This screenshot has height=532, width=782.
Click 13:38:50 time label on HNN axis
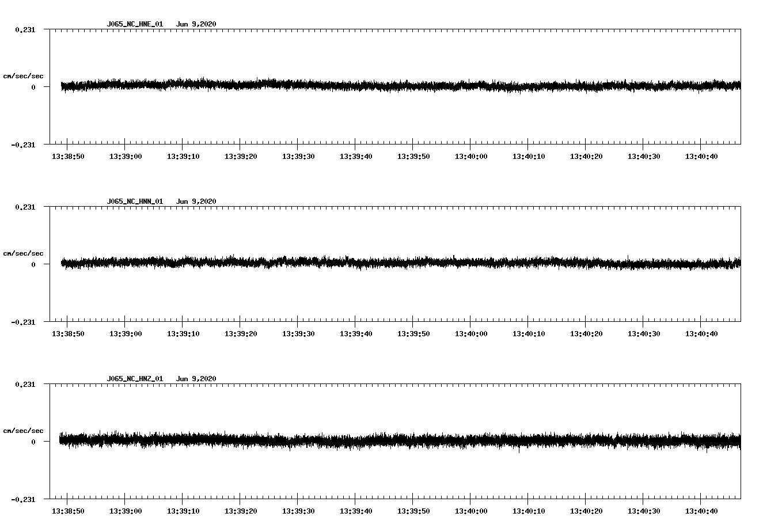68,334
